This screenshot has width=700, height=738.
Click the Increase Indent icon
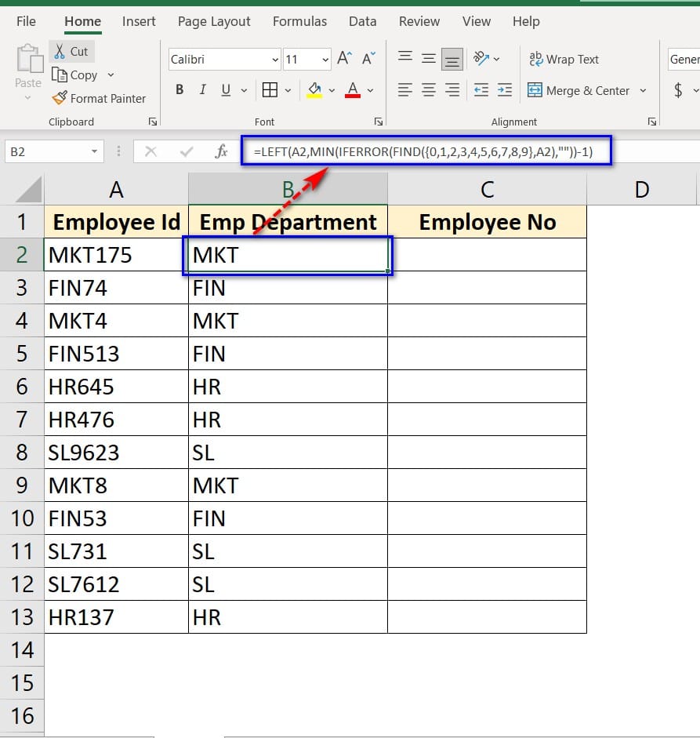[x=505, y=90]
